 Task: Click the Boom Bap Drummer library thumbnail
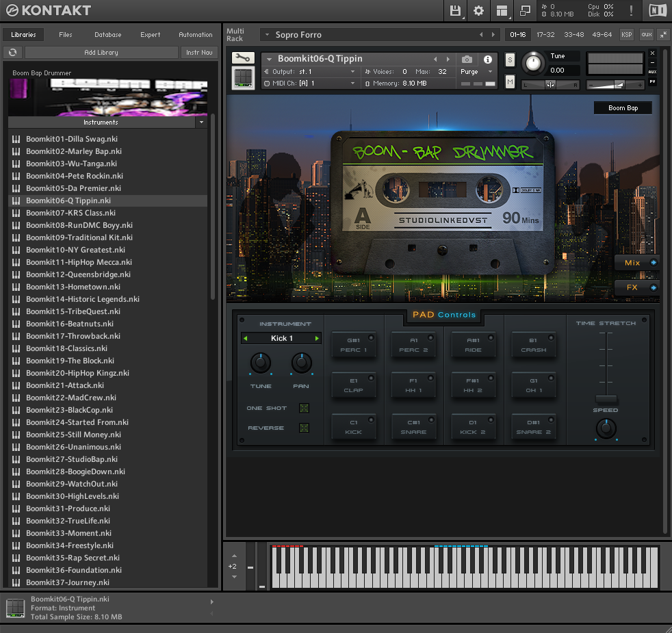107,97
